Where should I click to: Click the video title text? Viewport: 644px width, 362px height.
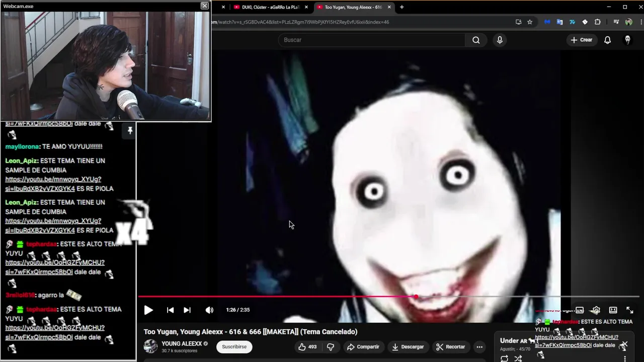(x=251, y=332)
